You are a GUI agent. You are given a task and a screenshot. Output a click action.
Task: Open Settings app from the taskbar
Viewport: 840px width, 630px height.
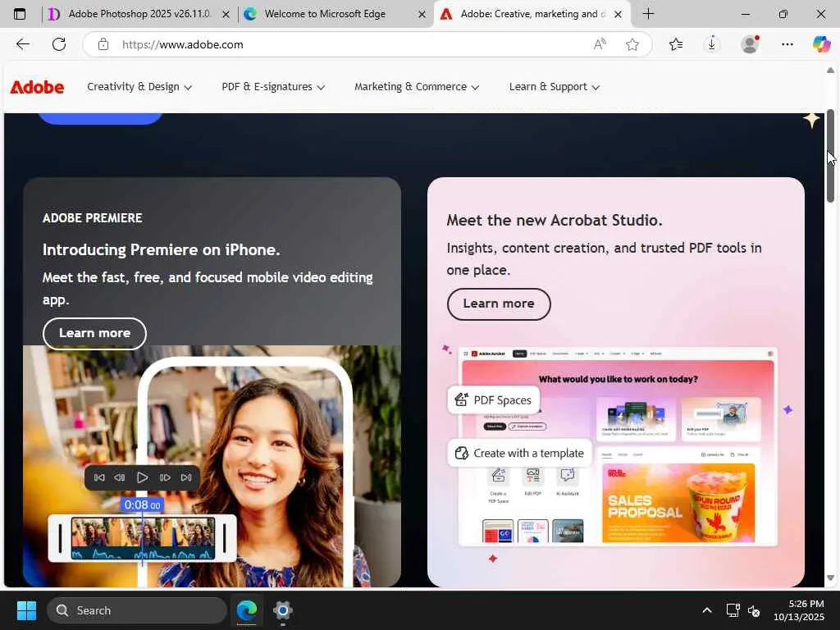tap(283, 610)
